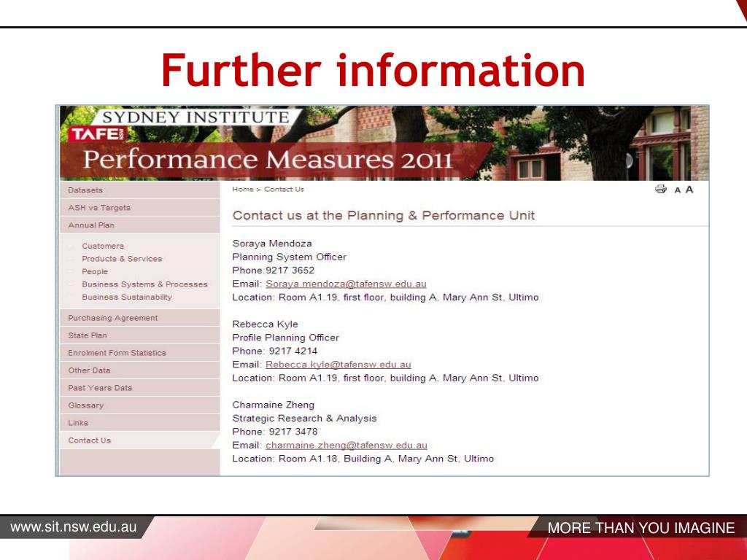Click the TAFE NSW logo

(98, 134)
